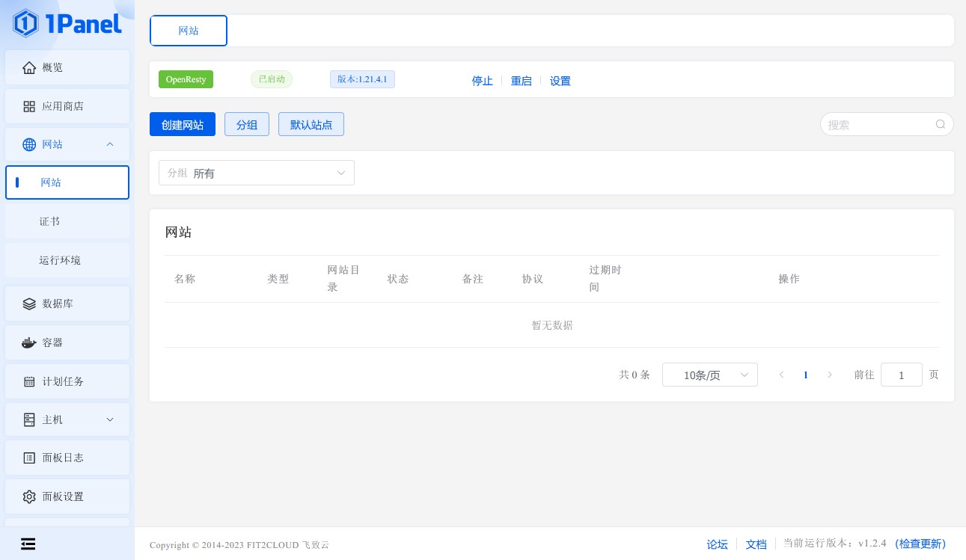Screen dimensions: 966x560
Task: Click 重启 to restart OpenResty
Action: click(x=522, y=81)
